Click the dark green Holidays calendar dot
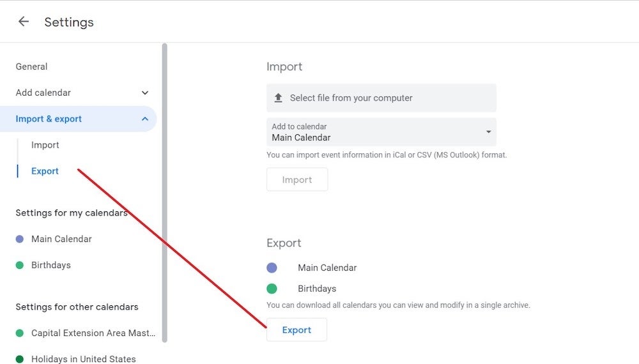Screen dimensions: 639x364 click(x=20, y=359)
